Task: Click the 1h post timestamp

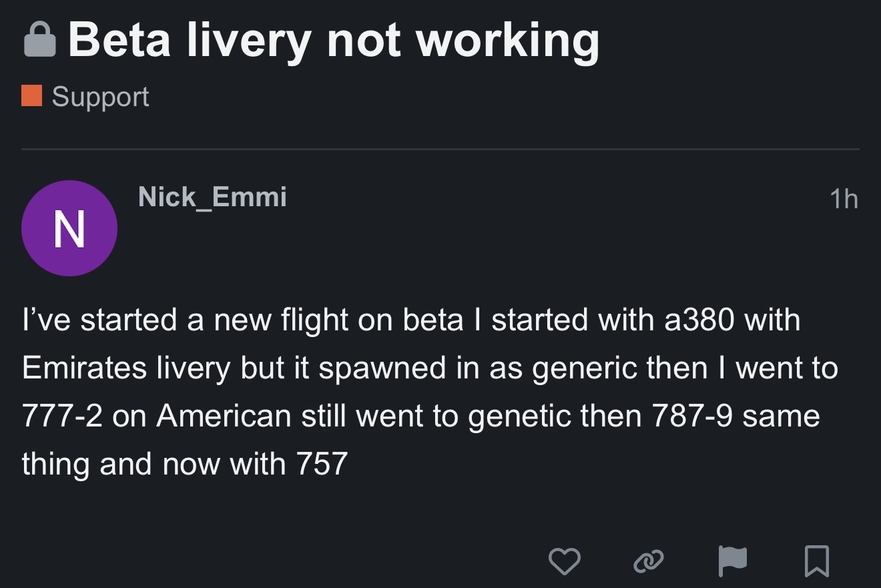Action: tap(844, 200)
